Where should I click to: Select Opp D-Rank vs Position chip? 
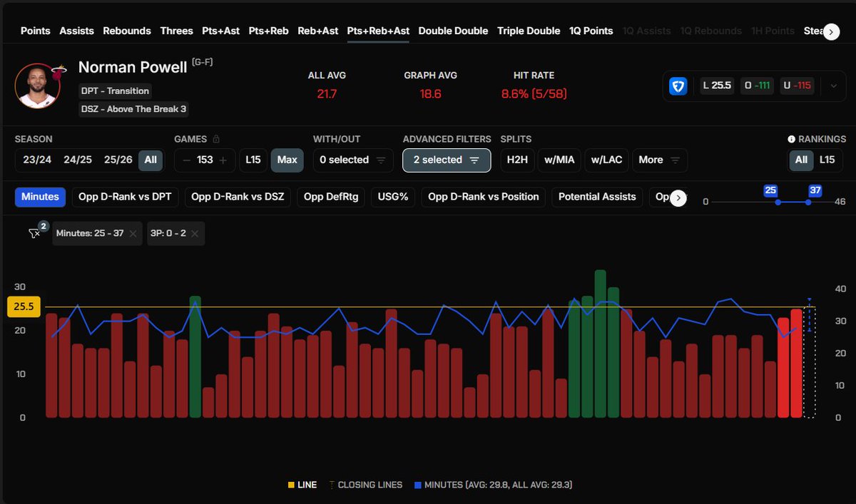[484, 197]
